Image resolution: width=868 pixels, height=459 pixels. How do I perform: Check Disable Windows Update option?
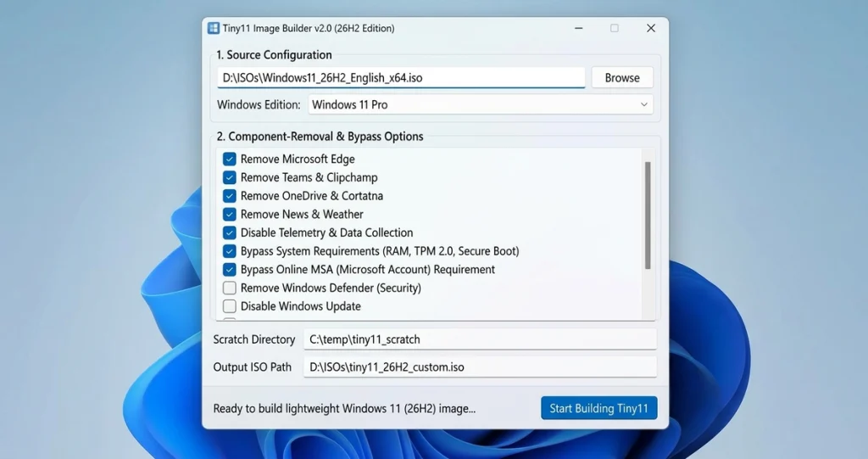coord(229,306)
